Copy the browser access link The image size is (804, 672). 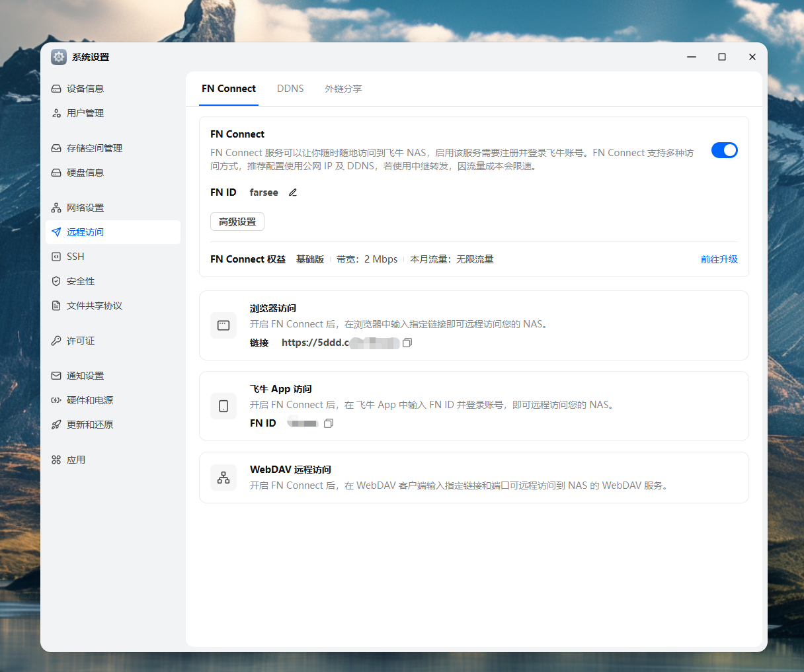[x=407, y=343]
